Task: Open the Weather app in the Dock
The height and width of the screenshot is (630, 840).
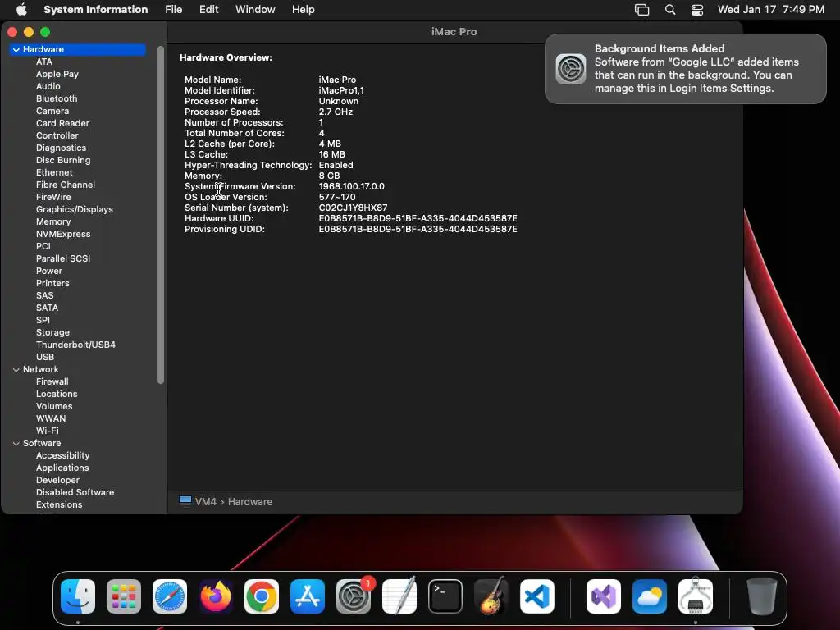Action: coord(650,596)
